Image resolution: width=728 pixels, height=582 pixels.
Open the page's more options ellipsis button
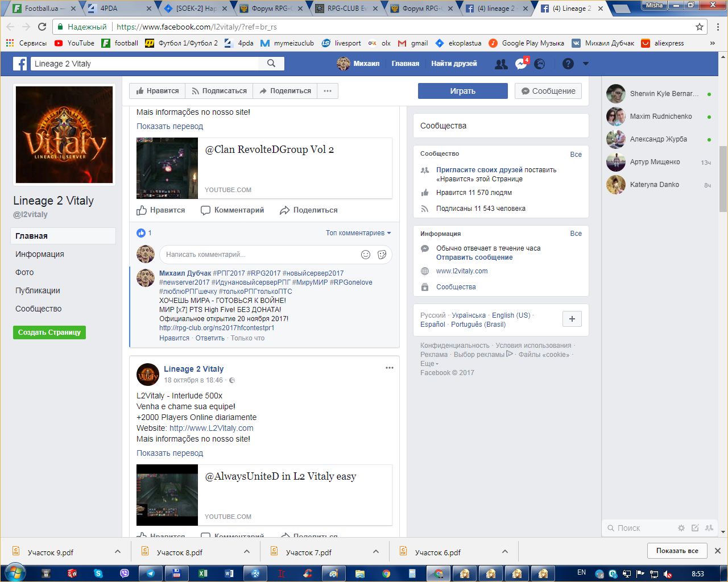pyautogui.click(x=328, y=91)
